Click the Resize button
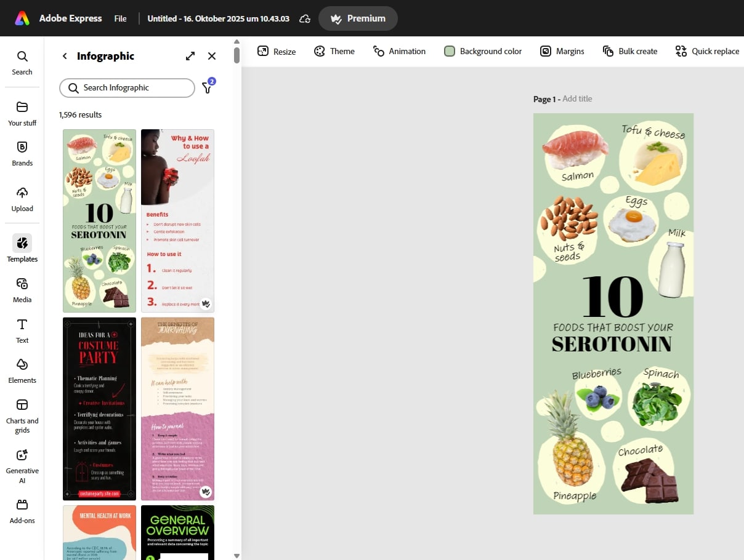This screenshot has height=560, width=744. (277, 51)
